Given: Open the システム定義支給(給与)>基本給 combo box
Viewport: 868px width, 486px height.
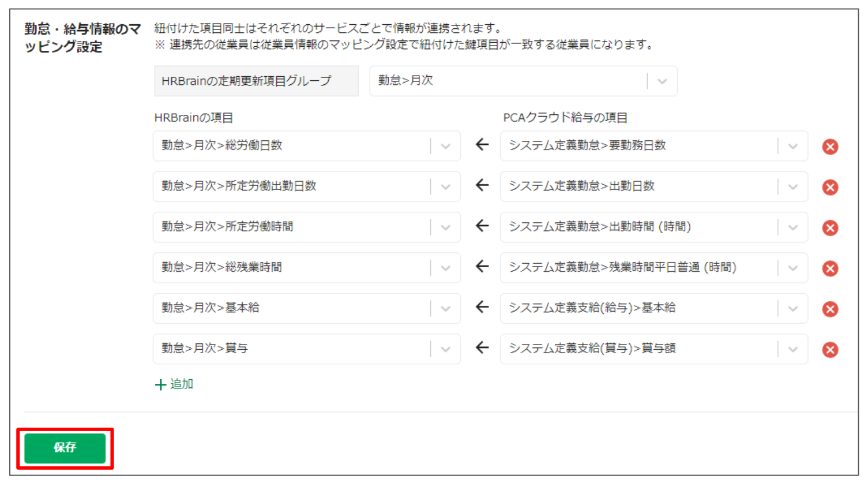Looking at the screenshot, I should pyautogui.click(x=653, y=308).
